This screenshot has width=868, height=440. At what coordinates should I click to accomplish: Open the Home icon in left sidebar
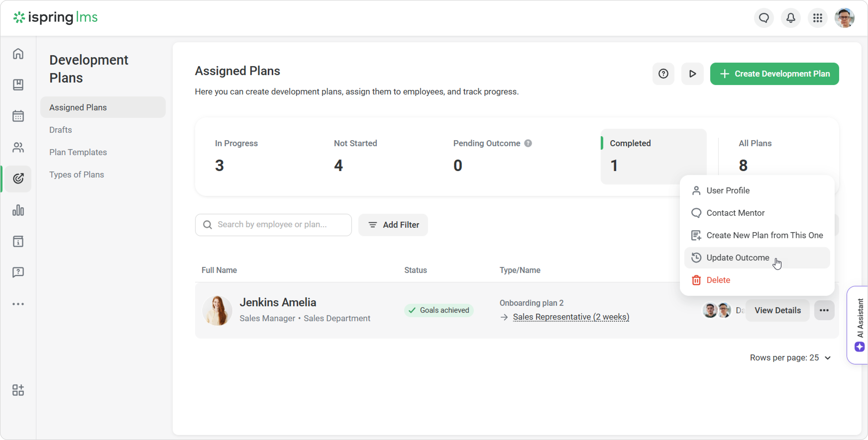18,54
